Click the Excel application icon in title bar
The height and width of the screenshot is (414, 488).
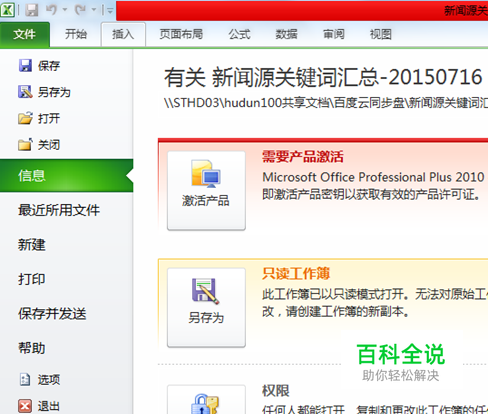point(7,9)
